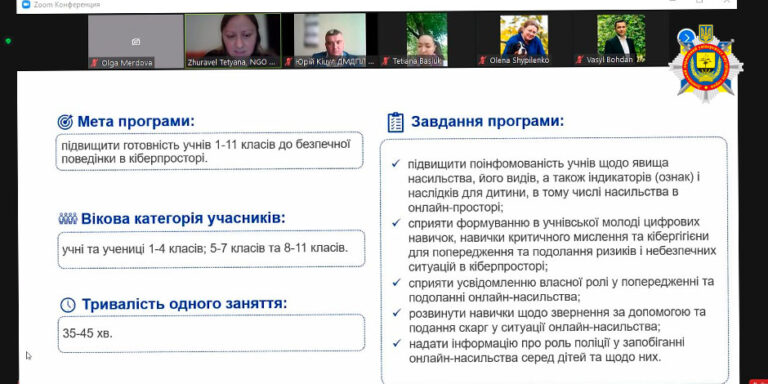Click muted mic icon beside Vasyl Bohdan
The width and height of the screenshot is (768, 384).
pyautogui.click(x=580, y=60)
